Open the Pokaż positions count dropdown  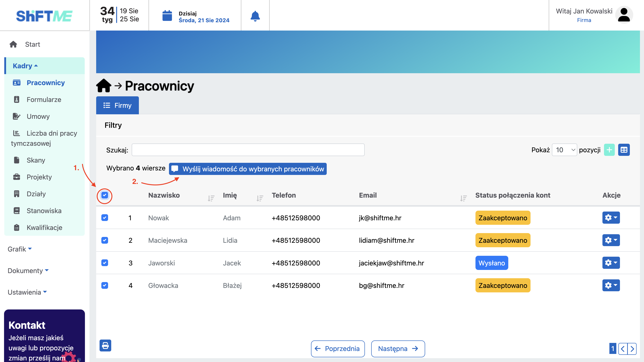click(564, 150)
